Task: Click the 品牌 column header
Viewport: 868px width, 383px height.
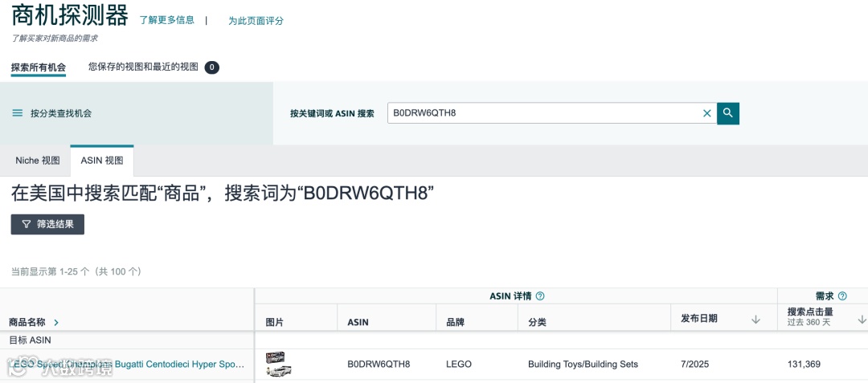Action: [454, 322]
